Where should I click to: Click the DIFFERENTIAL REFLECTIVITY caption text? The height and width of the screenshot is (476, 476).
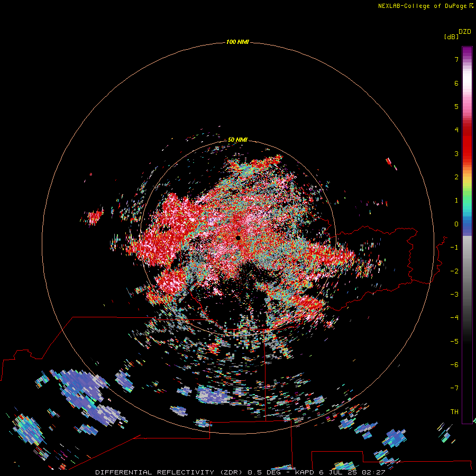[154, 472]
